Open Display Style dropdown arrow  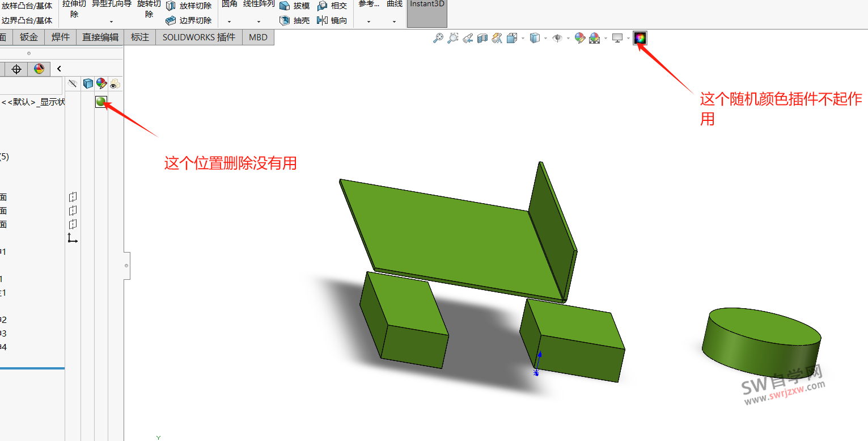(x=545, y=39)
